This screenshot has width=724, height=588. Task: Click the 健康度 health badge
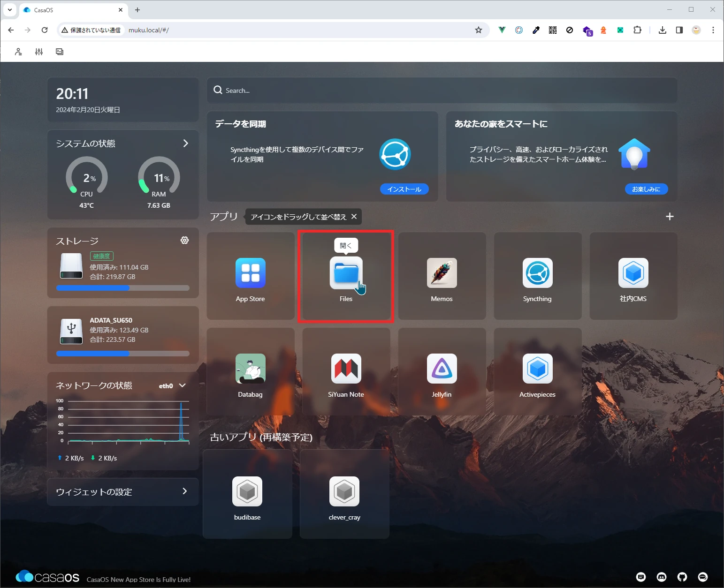[x=102, y=256]
